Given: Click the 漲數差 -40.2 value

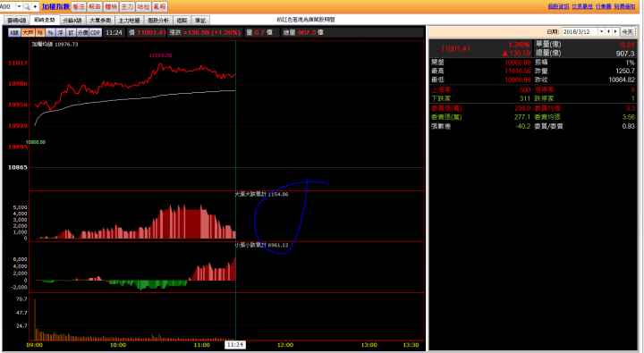Looking at the screenshot, I should [x=523, y=126].
